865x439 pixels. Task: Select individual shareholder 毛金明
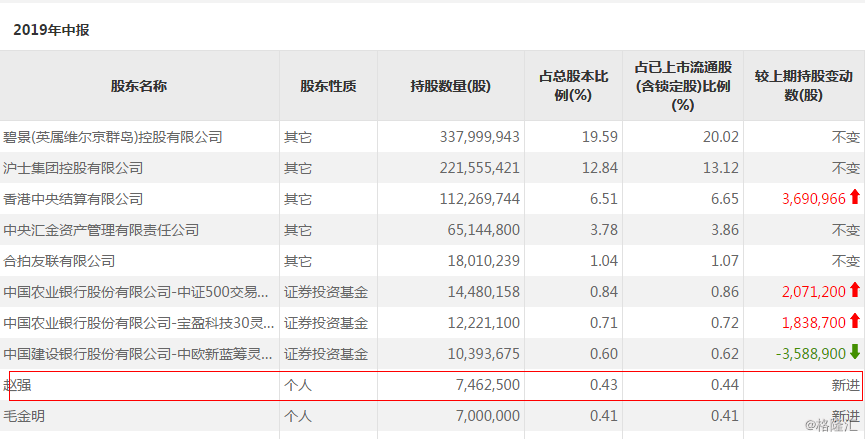coord(24,416)
